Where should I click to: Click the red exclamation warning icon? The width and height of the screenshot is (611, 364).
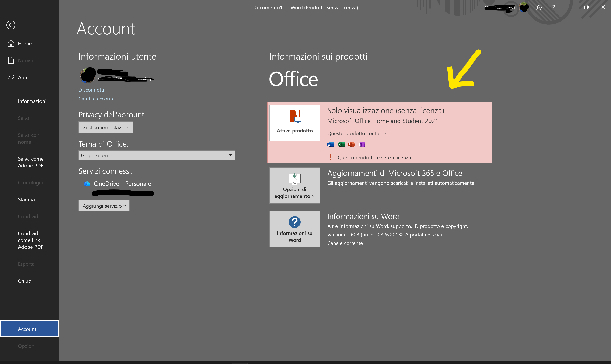tap(331, 157)
